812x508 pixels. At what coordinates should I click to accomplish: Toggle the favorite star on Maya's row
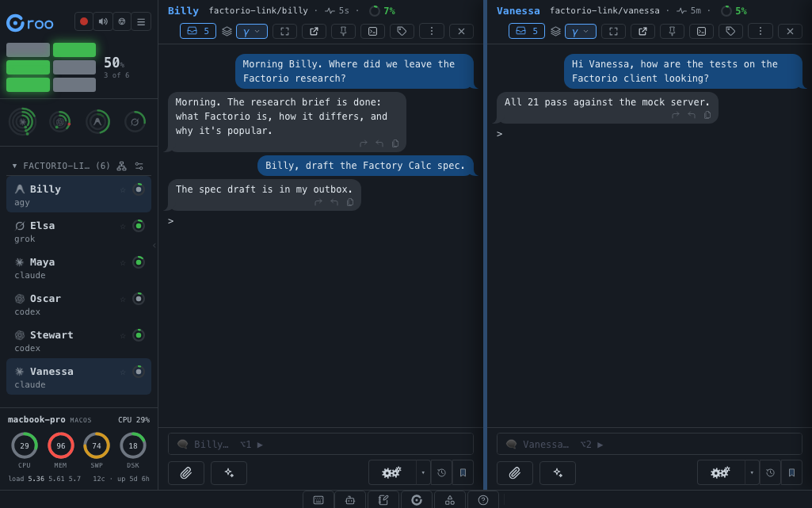coord(123,262)
